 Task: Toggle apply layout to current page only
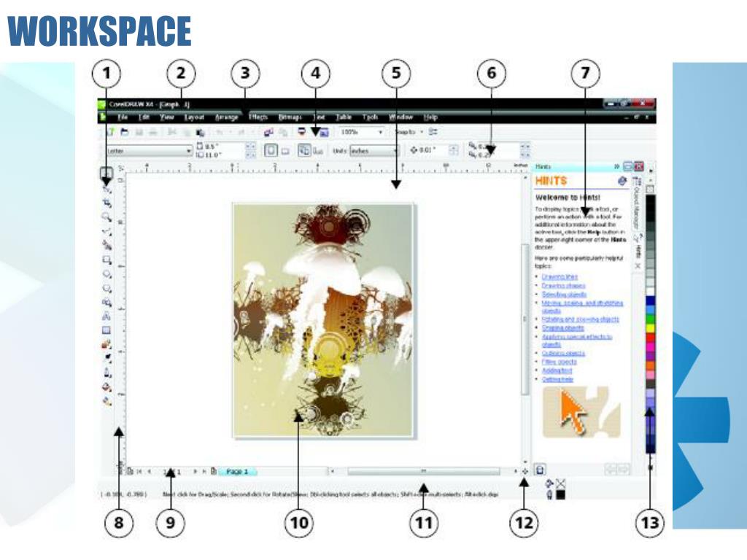[x=318, y=152]
